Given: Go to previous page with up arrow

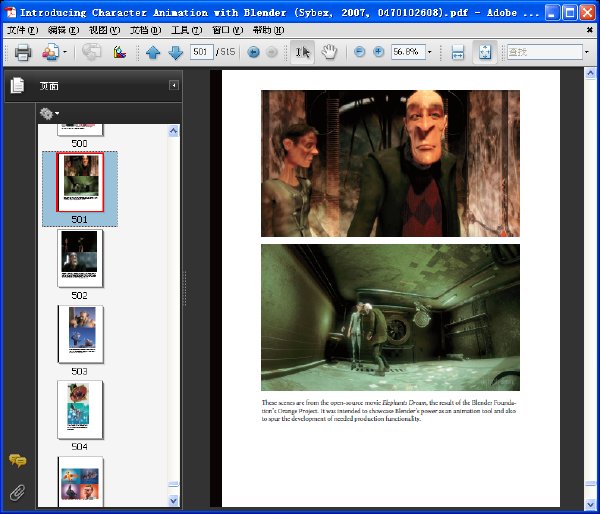Looking at the screenshot, I should 153,52.
